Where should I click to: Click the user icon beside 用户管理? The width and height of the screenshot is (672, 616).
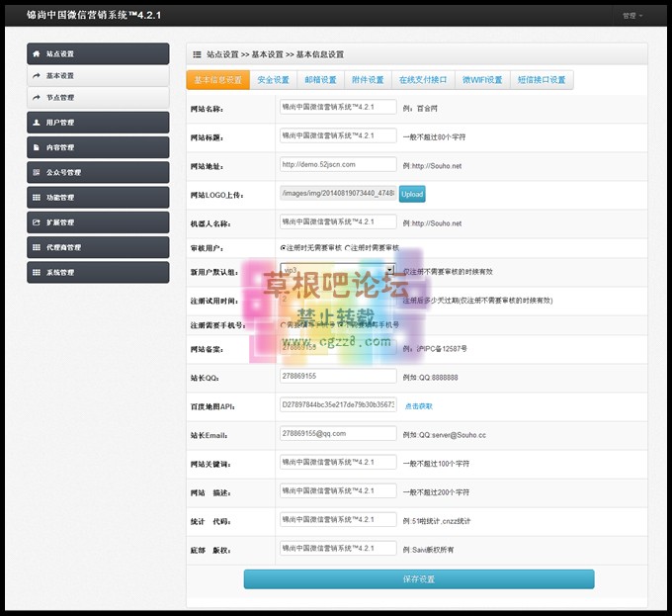pyautogui.click(x=38, y=123)
